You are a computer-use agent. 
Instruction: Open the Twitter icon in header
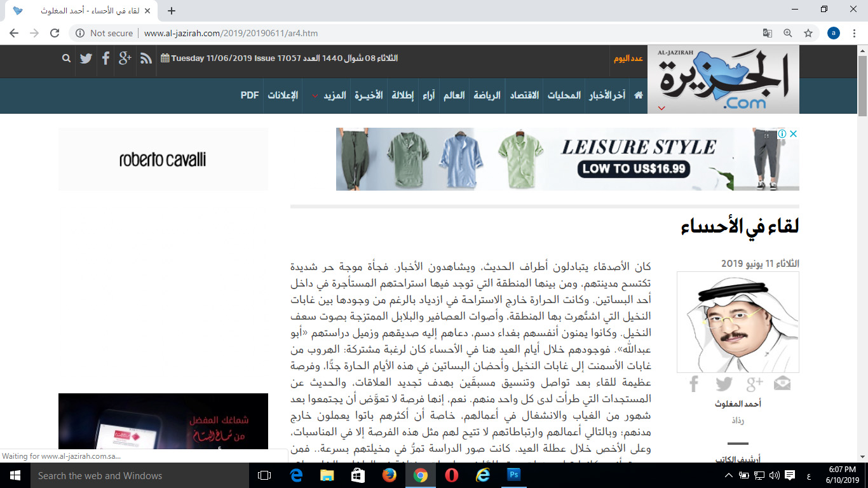[x=86, y=58]
